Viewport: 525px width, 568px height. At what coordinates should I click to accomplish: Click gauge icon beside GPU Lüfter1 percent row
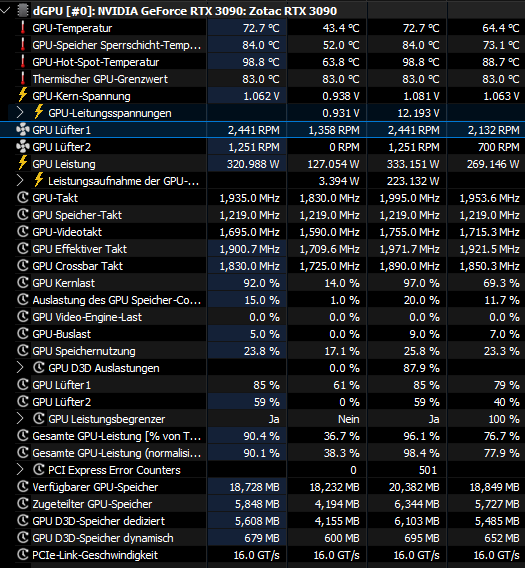point(23,385)
